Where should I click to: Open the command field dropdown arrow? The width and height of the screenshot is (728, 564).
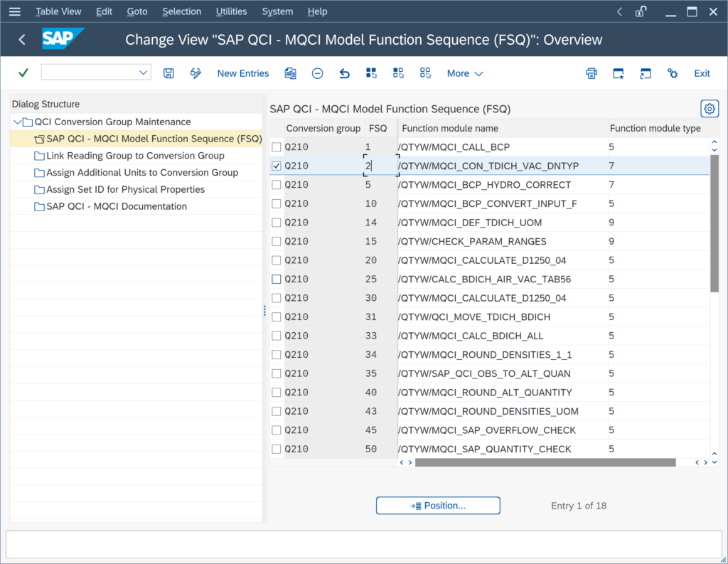[x=144, y=73]
